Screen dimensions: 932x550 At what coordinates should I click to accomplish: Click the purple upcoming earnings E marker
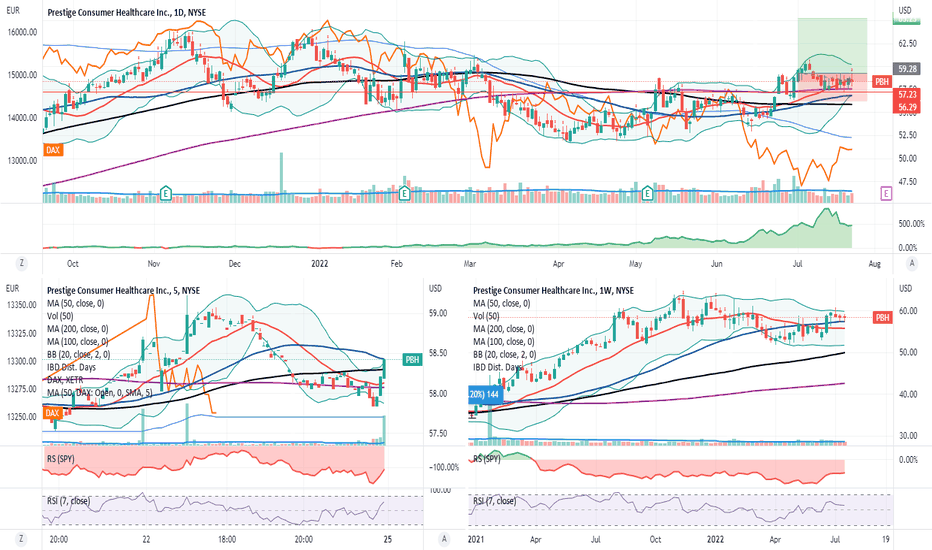(886, 193)
